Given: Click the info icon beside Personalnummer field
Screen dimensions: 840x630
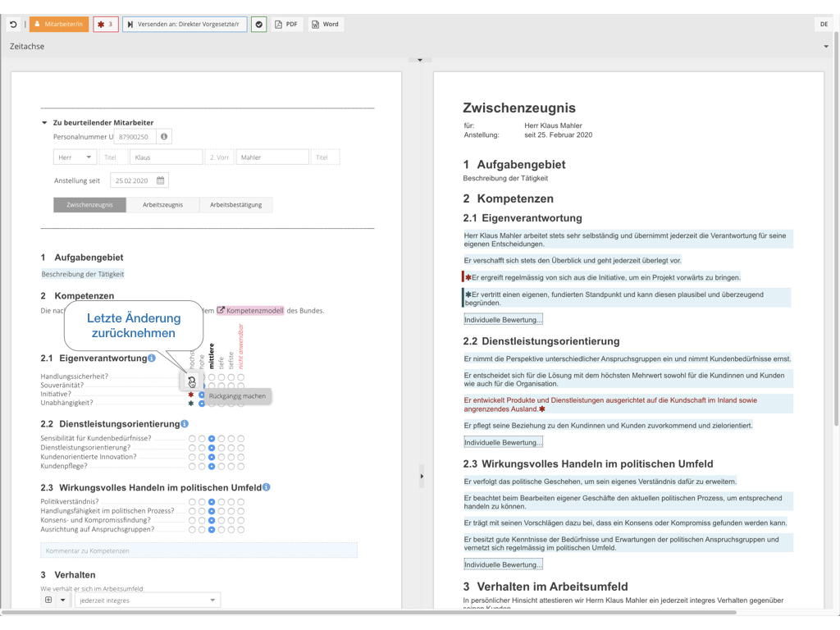Looking at the screenshot, I should tap(164, 137).
